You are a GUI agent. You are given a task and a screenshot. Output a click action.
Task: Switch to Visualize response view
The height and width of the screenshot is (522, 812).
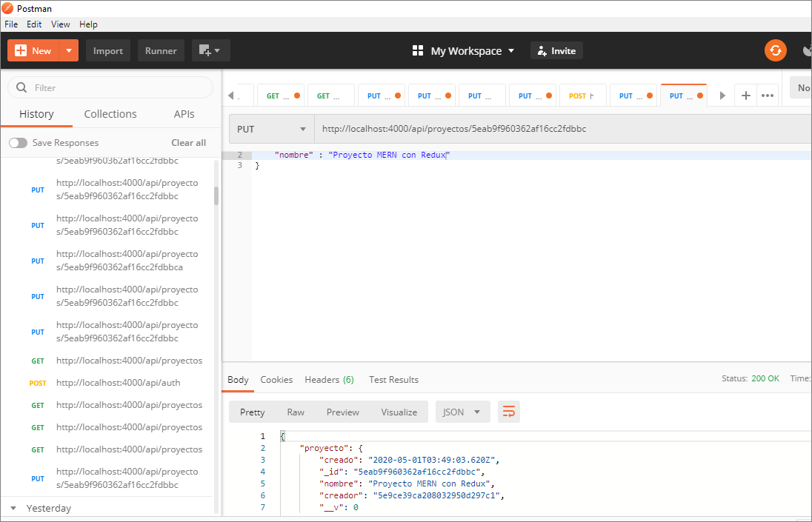click(x=399, y=412)
